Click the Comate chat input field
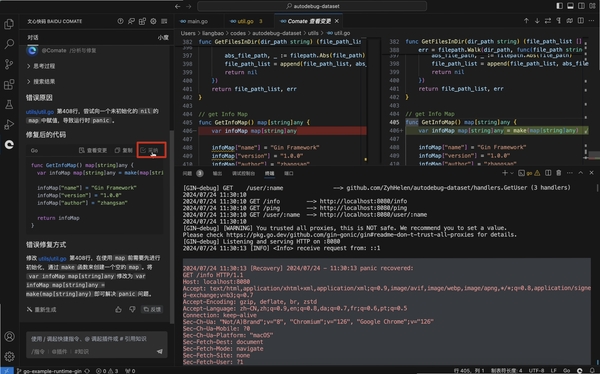Screen dimensions: 600x374 pos(96,339)
